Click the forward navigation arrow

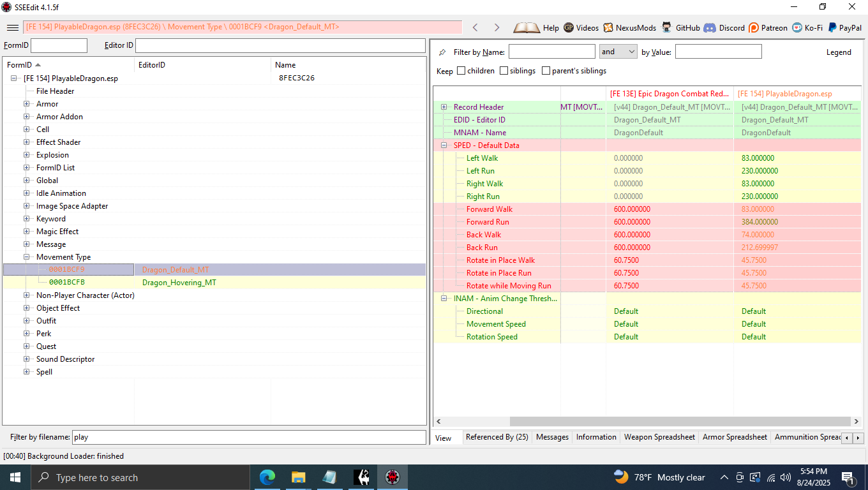tap(497, 27)
